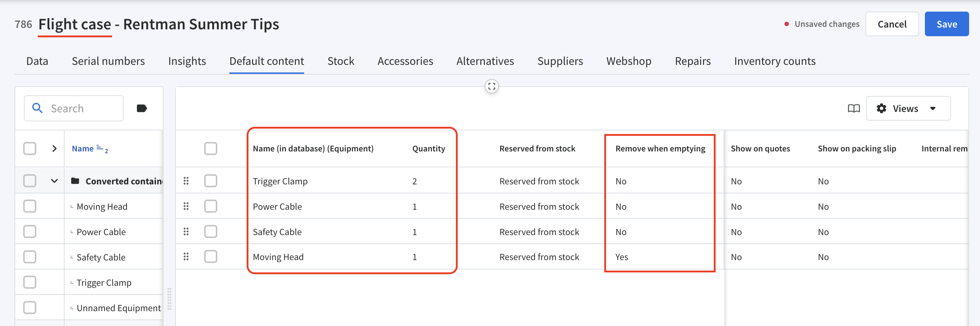Switch to the Accessories tab
Screen dimensions: 980x326
pyautogui.click(x=405, y=61)
